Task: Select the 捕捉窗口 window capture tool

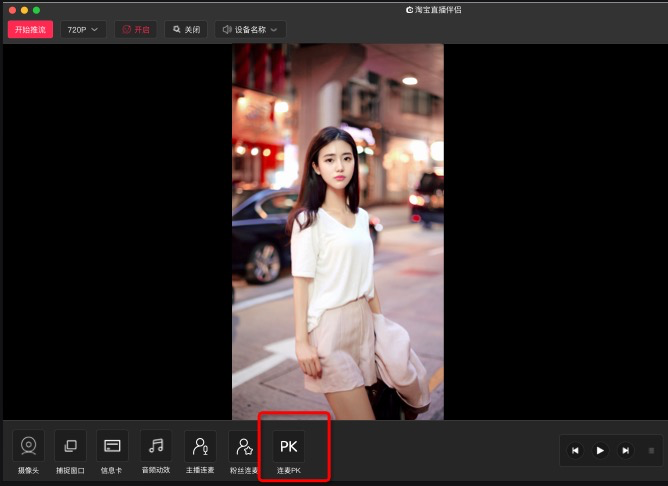Action: point(70,446)
